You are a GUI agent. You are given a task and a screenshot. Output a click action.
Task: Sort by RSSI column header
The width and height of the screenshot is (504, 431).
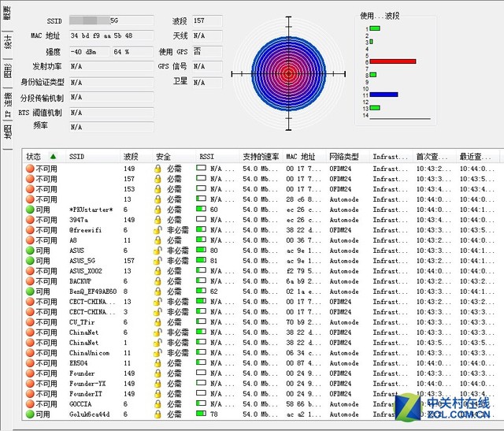point(217,157)
